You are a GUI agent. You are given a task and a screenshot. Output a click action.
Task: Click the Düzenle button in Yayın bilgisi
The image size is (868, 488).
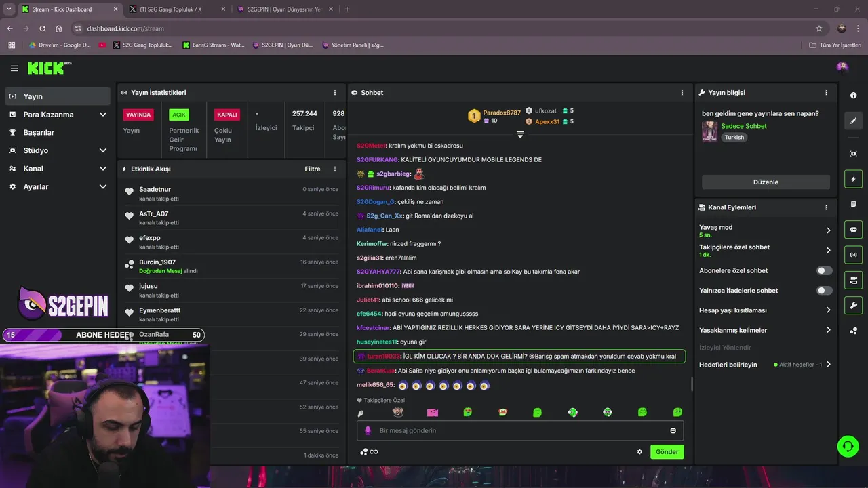[x=766, y=182]
